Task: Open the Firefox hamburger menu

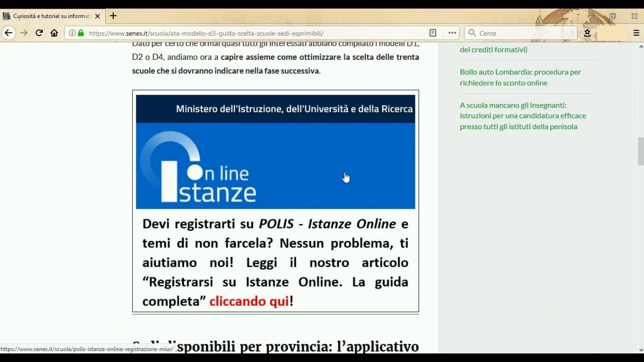Action: (636, 33)
